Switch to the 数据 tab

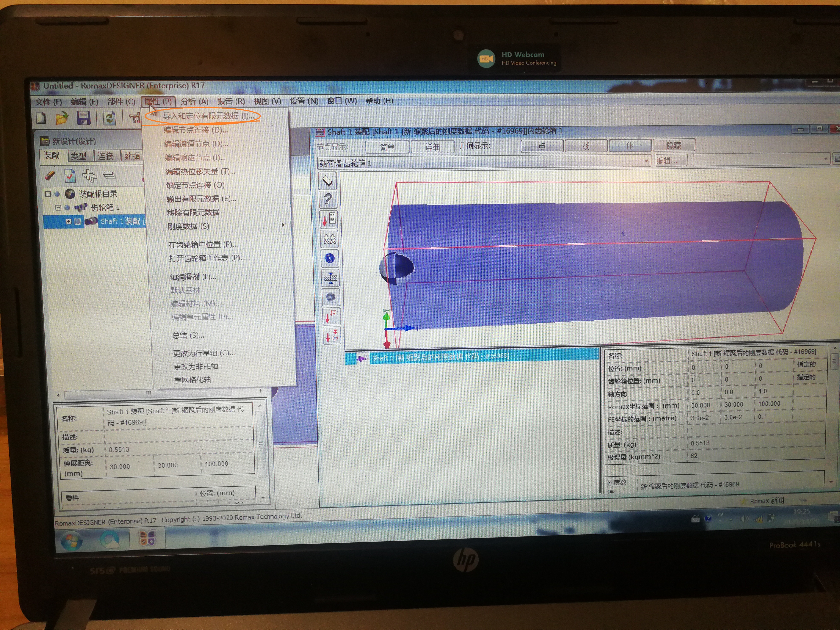coord(132,156)
